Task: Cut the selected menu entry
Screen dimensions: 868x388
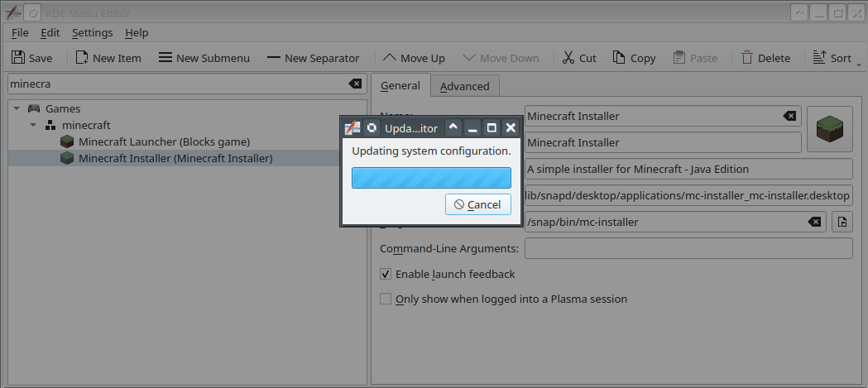Action: point(579,58)
